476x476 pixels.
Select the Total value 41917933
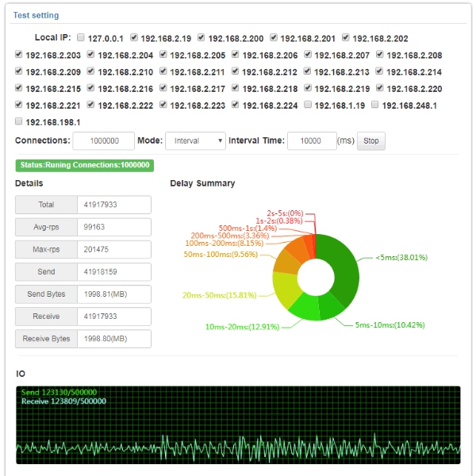tap(114, 205)
